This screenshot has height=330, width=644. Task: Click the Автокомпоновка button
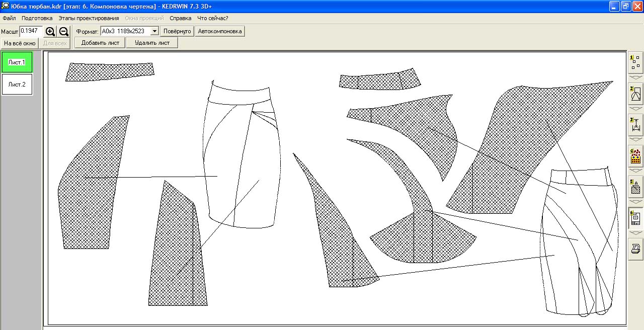(220, 31)
